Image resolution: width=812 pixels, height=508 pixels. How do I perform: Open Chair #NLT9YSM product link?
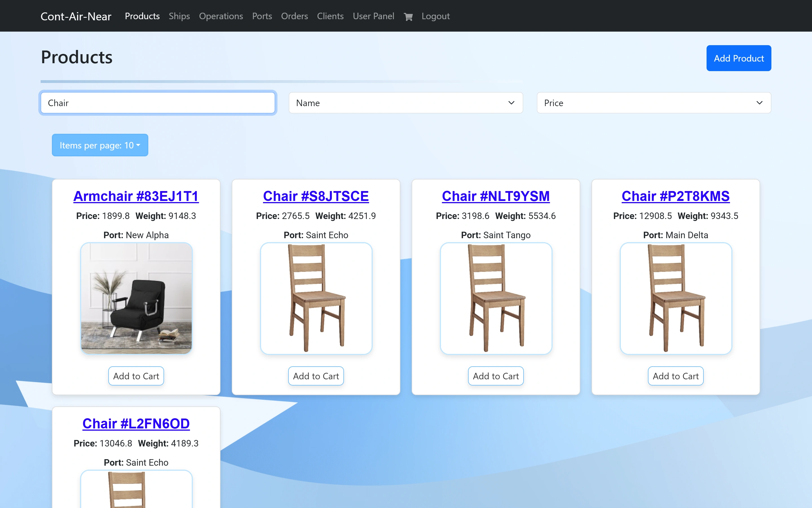(496, 196)
